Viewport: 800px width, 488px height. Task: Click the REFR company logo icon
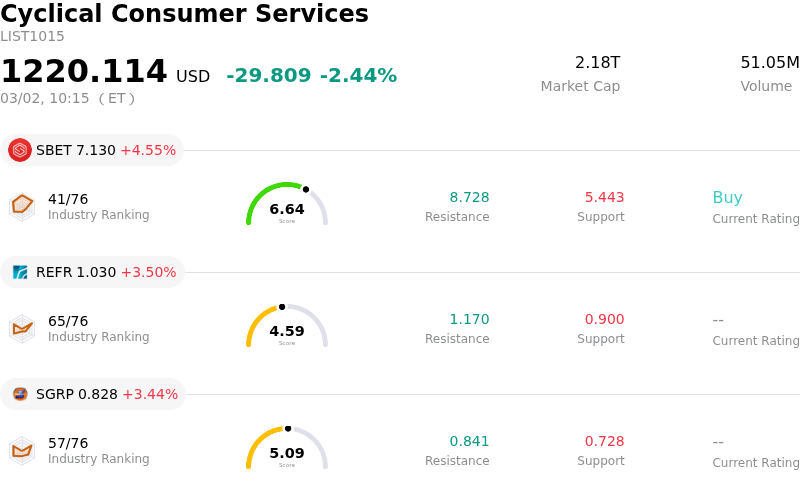20,272
